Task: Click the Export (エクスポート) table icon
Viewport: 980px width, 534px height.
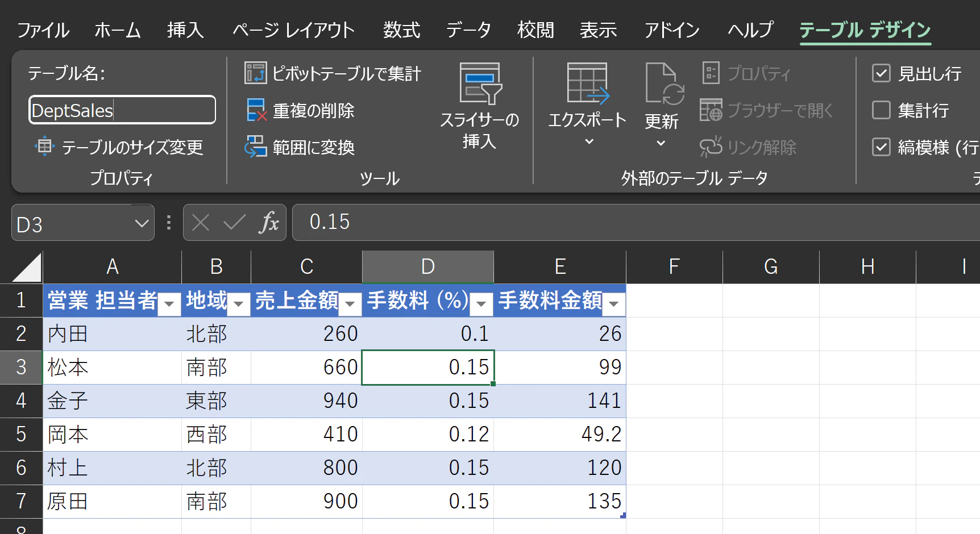Action: (588, 84)
